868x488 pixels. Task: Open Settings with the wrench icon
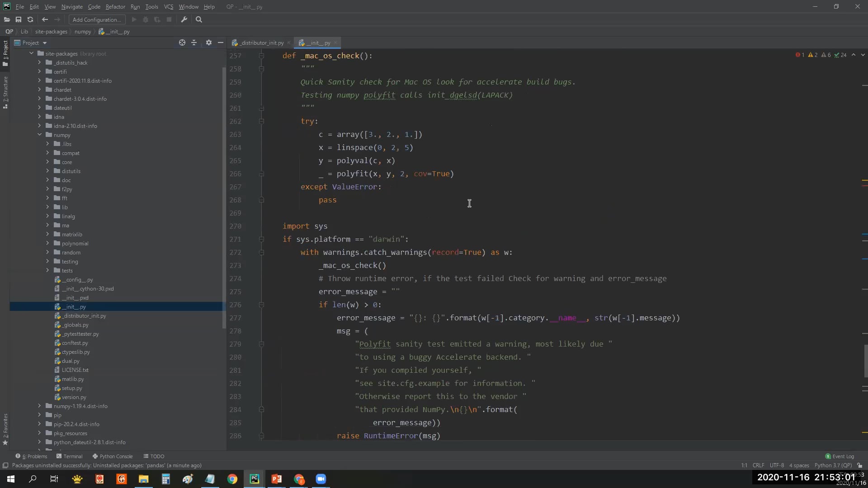click(x=184, y=19)
